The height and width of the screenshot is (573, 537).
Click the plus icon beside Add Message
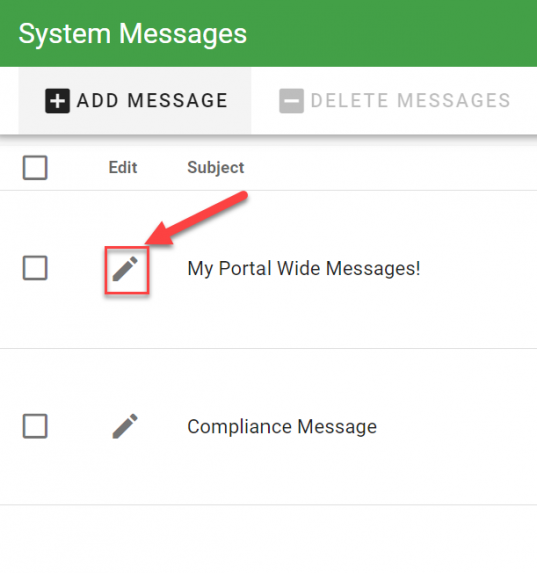[x=57, y=101]
